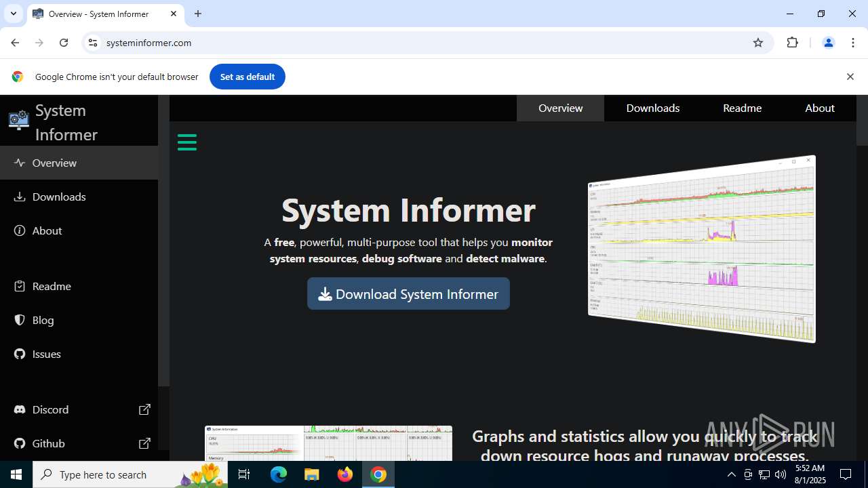868x488 pixels.
Task: Click the lower System Information screenshot thumbnail
Action: point(328,443)
